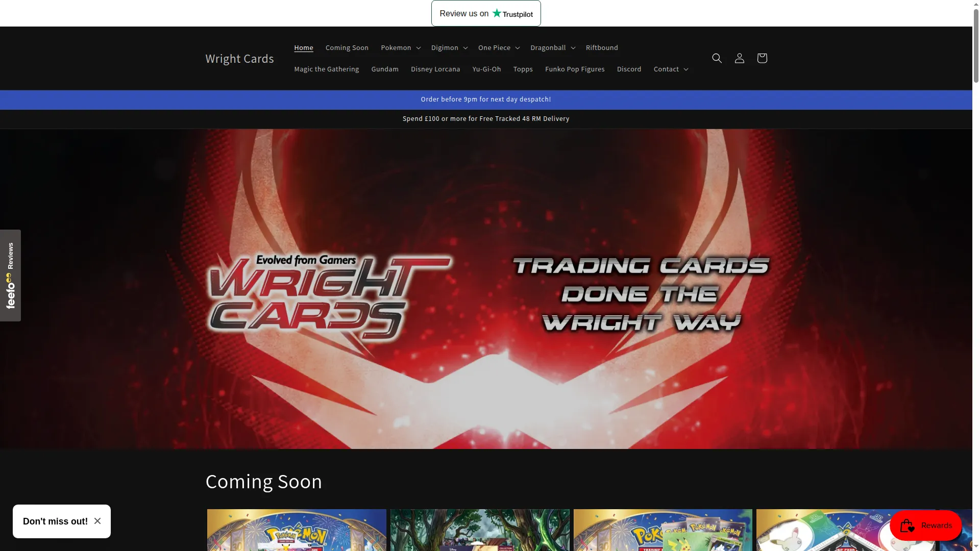Screen dimensions: 980x551
Task: Open the Gundam menu item
Action: pyautogui.click(x=385, y=69)
